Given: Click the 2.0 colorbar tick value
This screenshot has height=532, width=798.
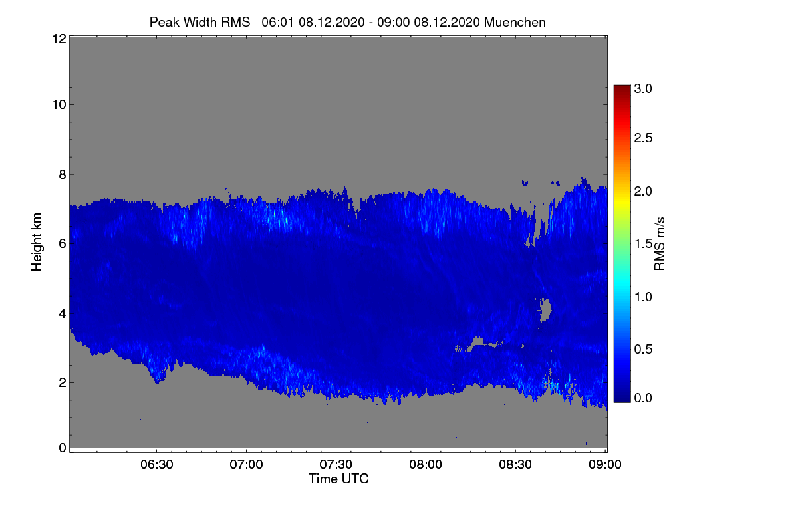Looking at the screenshot, I should point(643,192).
